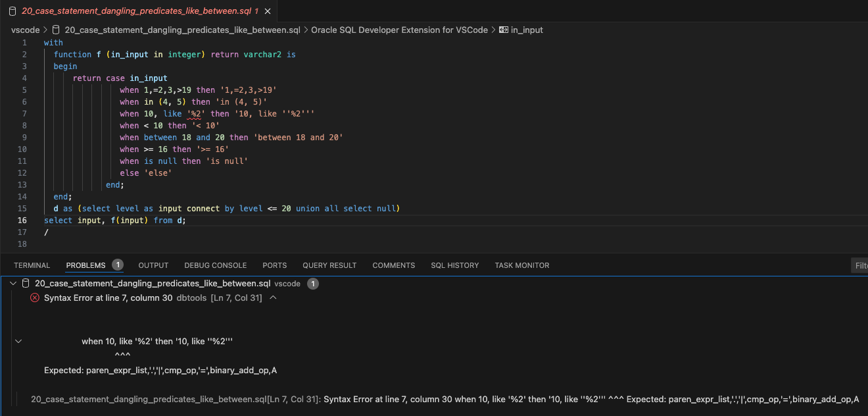Open the SQL HISTORY tab
The height and width of the screenshot is (416, 868).
(454, 265)
